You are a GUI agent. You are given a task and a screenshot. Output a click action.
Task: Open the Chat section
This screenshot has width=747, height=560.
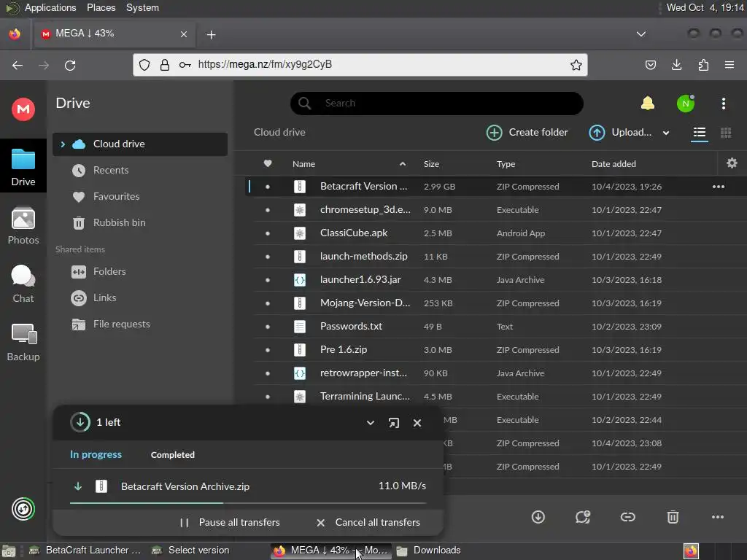[23, 284]
